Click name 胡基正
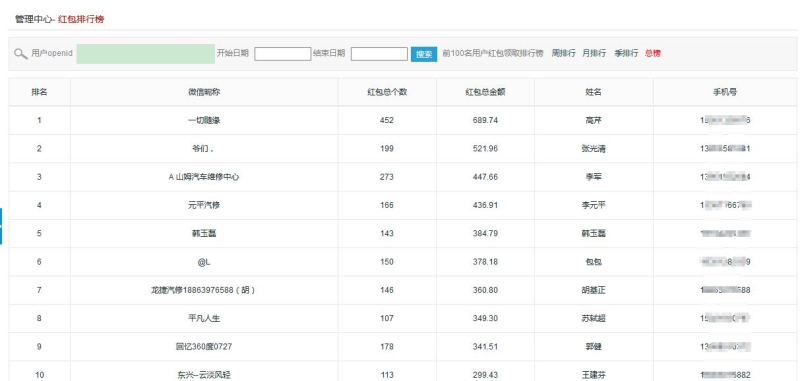 coord(593,290)
